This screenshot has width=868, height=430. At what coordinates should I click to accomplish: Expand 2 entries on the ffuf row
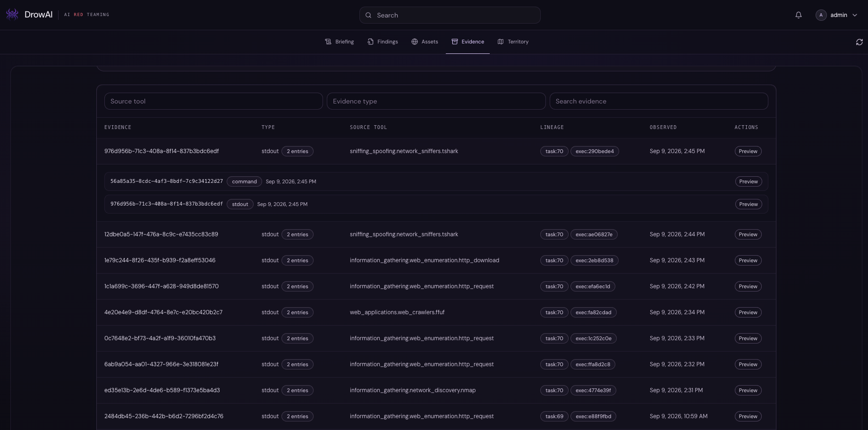click(x=298, y=312)
